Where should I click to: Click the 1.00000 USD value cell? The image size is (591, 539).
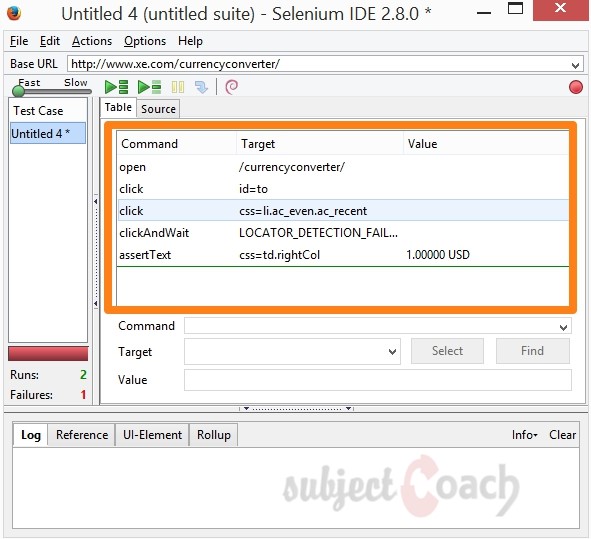438,255
